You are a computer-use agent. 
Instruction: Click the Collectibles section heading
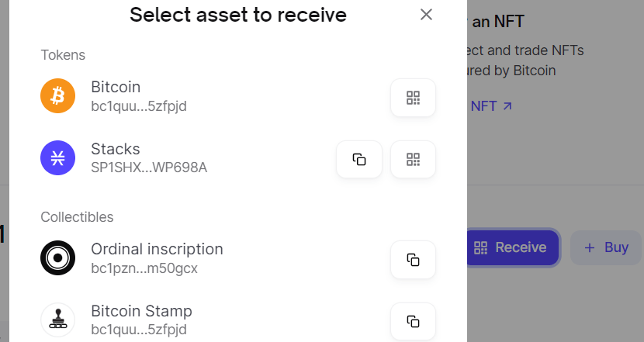coord(77,217)
